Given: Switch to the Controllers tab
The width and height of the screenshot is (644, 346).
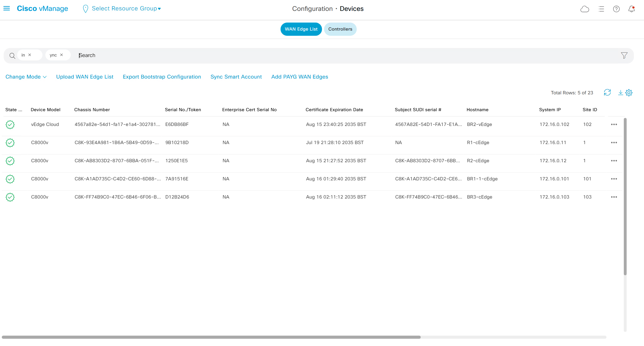Looking at the screenshot, I should pyautogui.click(x=340, y=29).
